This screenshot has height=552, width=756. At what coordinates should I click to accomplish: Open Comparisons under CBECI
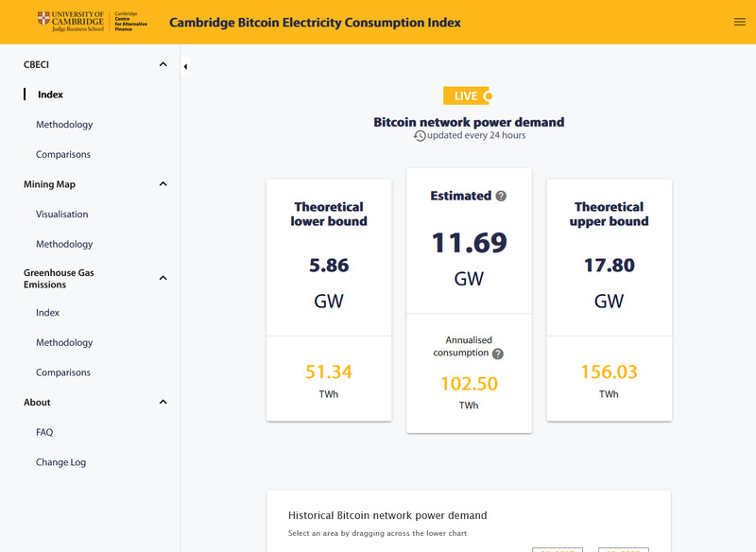click(x=63, y=154)
